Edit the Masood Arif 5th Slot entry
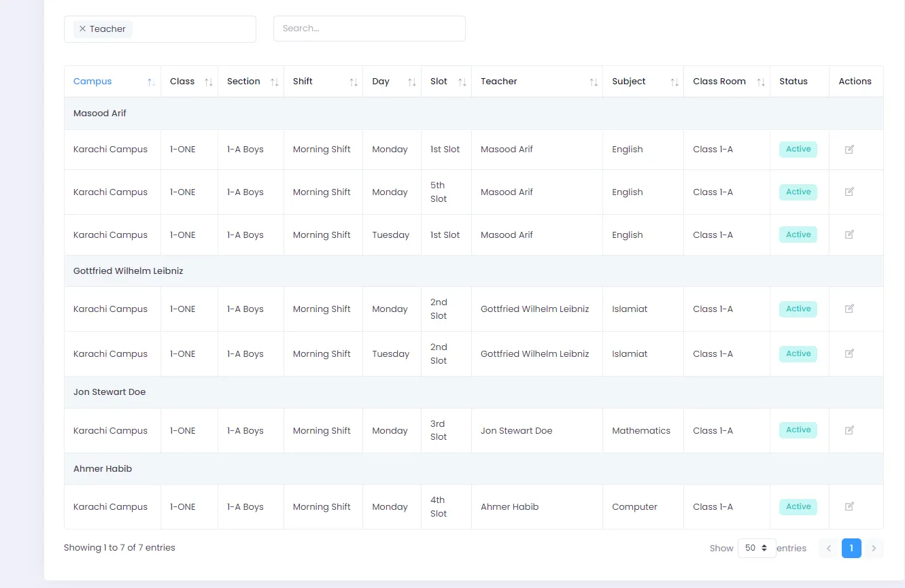Image resolution: width=905 pixels, height=588 pixels. (849, 192)
